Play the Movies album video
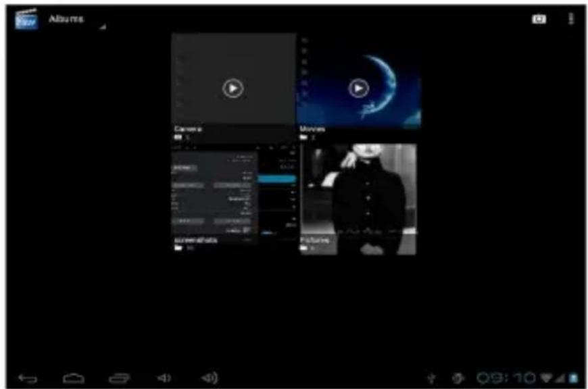 click(358, 88)
